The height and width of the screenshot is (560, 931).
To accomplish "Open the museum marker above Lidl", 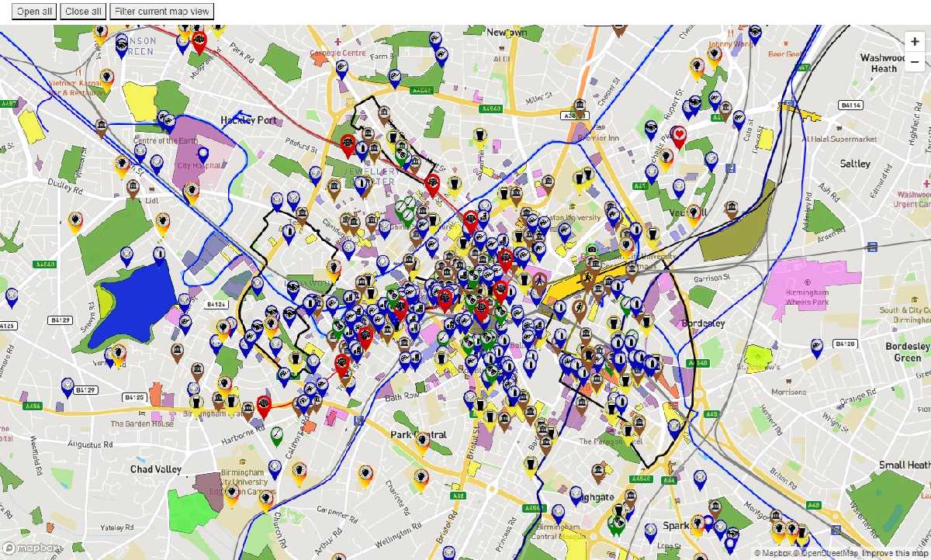I will [x=133, y=188].
